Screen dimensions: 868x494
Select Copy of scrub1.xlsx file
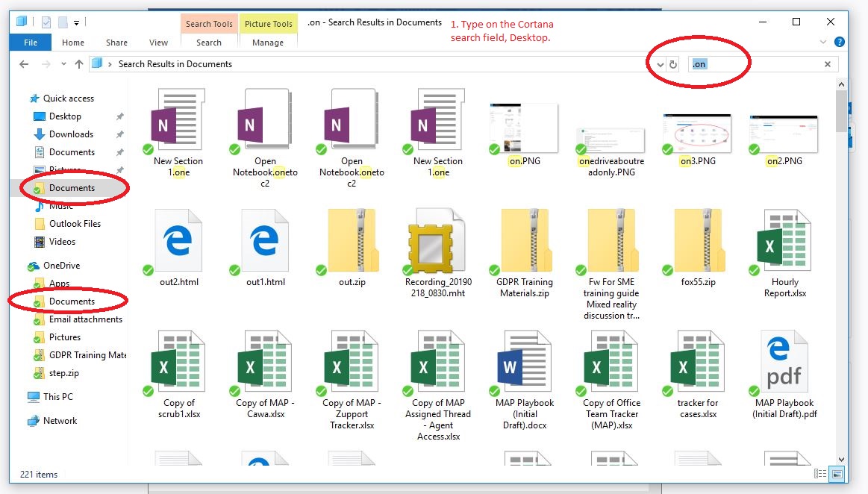178,374
